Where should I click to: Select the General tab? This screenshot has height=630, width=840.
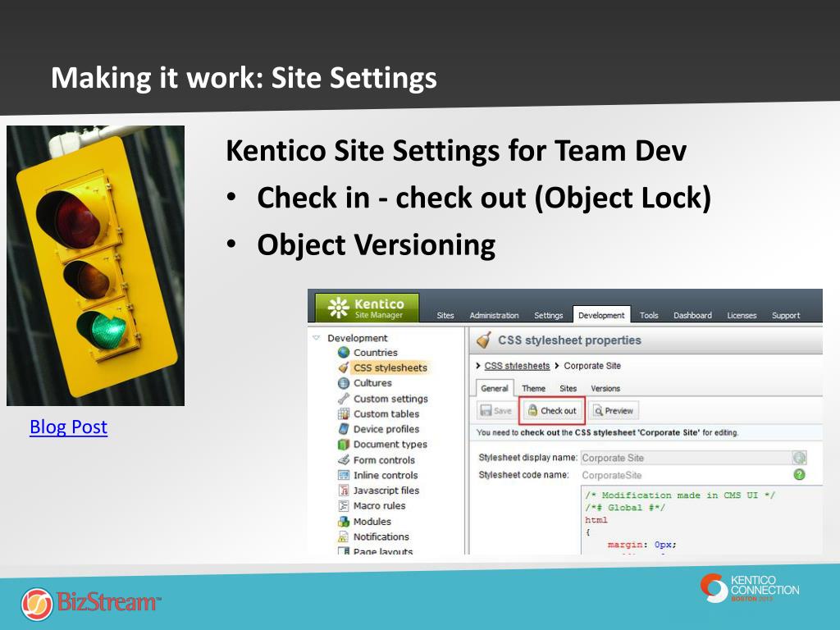click(x=495, y=388)
